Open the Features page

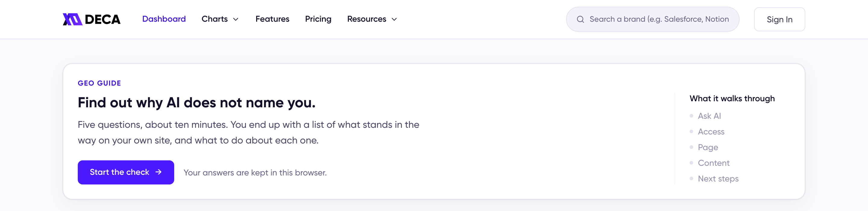click(272, 19)
